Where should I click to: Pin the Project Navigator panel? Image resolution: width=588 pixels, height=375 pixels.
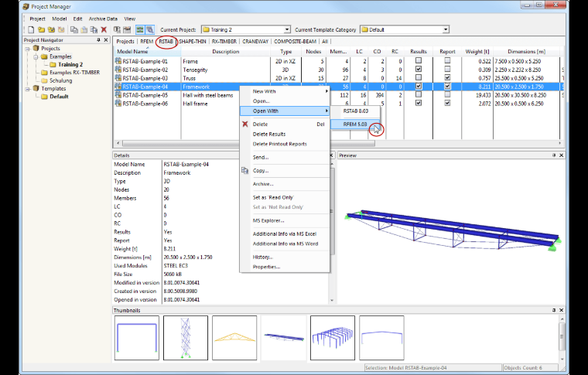click(98, 39)
